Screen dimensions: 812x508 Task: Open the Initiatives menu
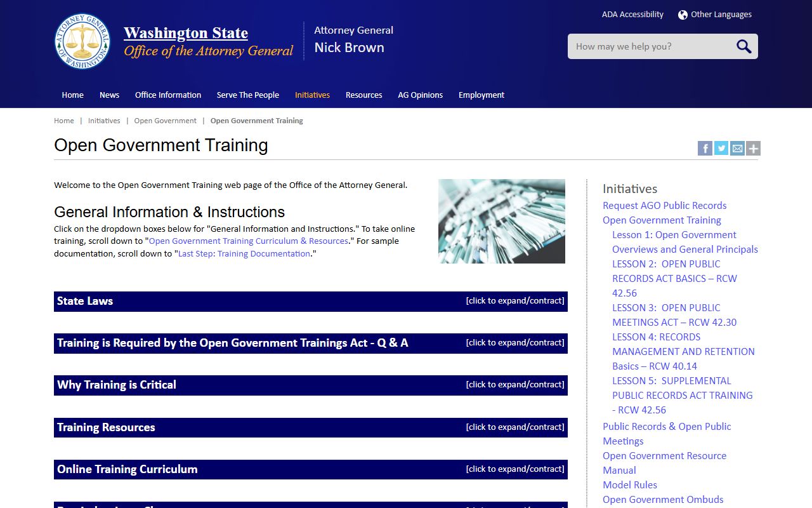tap(312, 95)
